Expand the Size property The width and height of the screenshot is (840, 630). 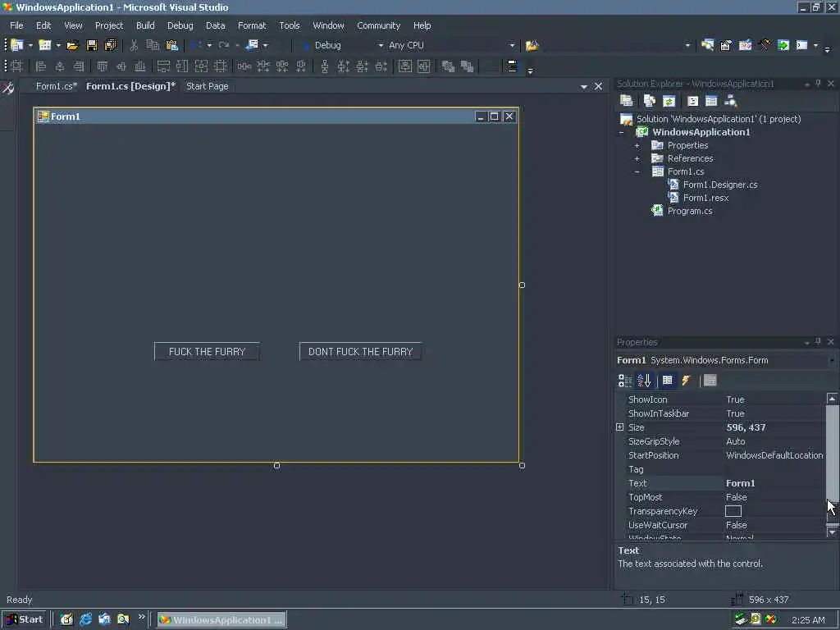coord(620,427)
